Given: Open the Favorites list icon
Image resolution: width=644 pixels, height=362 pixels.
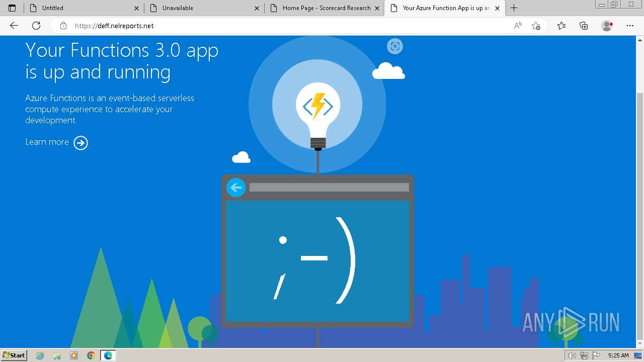Looking at the screenshot, I should (x=561, y=26).
